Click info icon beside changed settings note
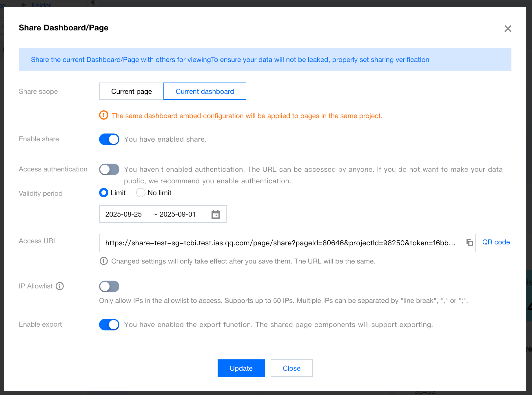Screen dimensions: 532x395 (103, 261)
